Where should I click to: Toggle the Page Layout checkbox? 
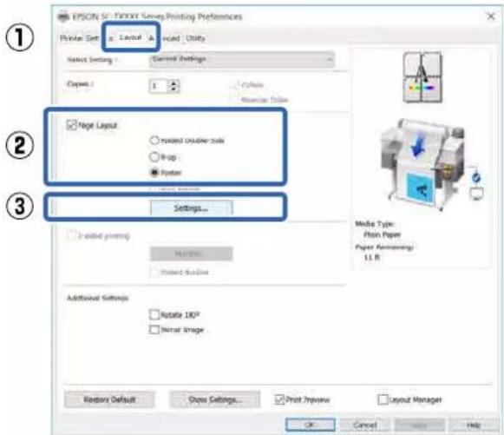tap(71, 125)
